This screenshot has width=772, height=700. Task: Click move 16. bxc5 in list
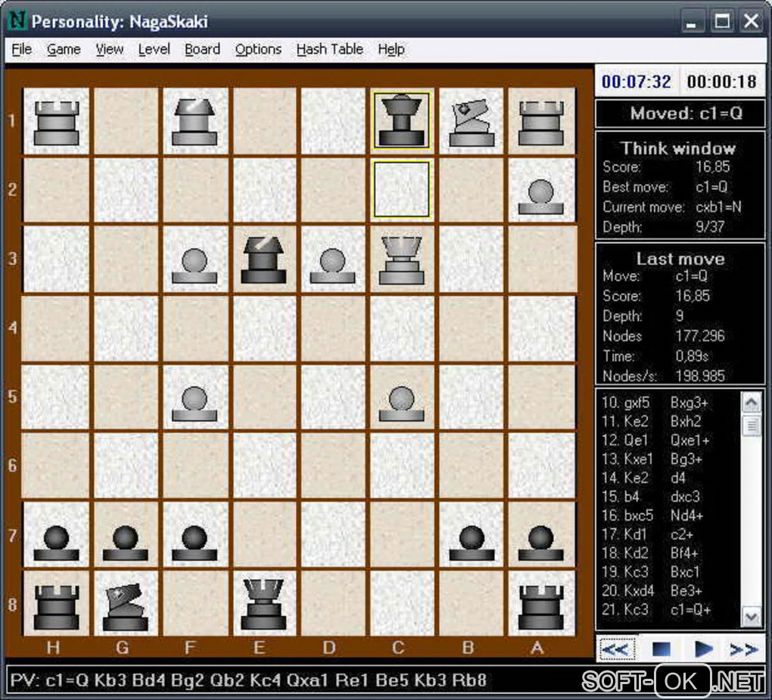(x=627, y=516)
